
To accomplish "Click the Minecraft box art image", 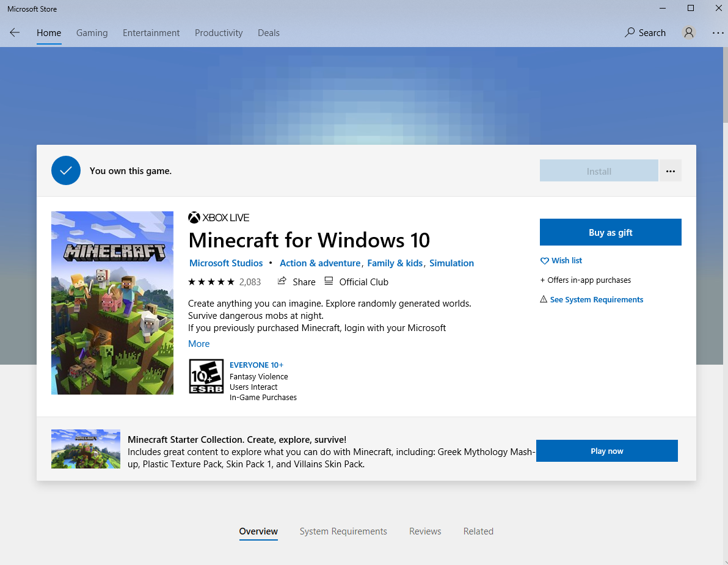I will click(x=112, y=303).
